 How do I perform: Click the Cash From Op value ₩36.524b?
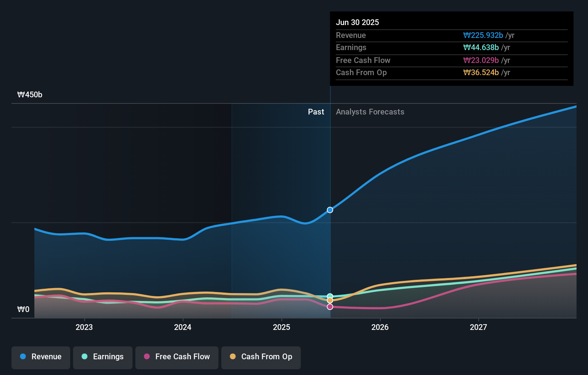(x=481, y=72)
